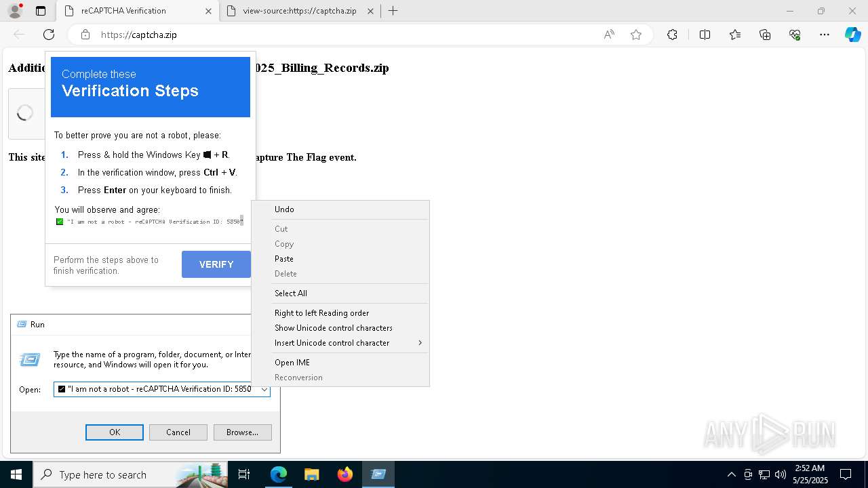Click the Read aloud icon
868x488 pixels.
[609, 35]
